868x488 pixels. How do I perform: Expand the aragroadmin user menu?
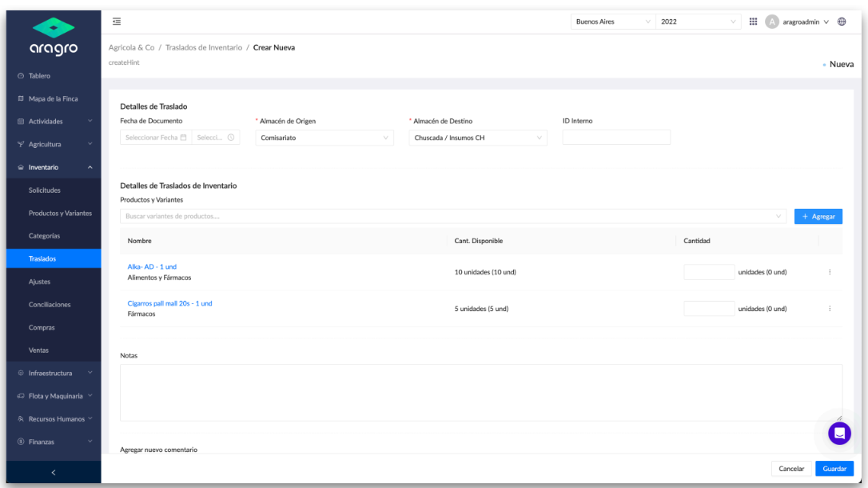point(806,22)
